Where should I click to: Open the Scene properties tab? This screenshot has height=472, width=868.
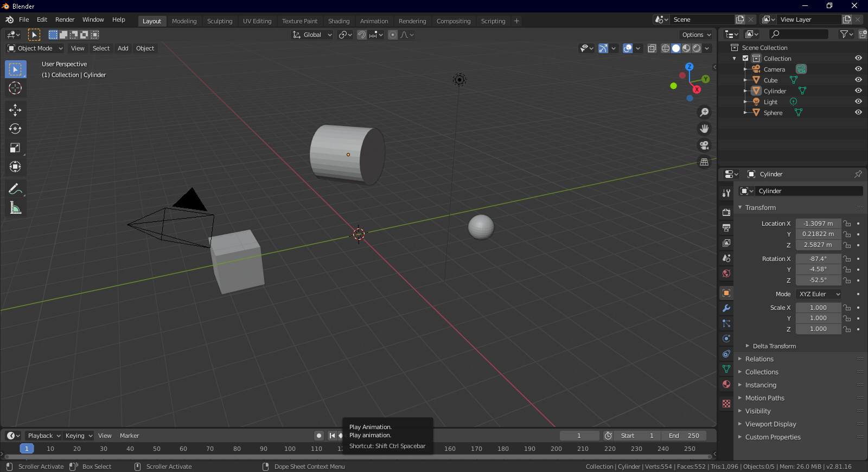726,258
